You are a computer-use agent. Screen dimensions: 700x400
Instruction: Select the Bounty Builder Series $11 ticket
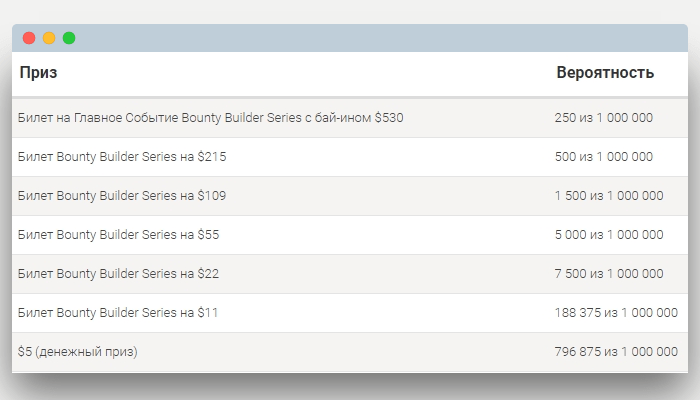350,312
